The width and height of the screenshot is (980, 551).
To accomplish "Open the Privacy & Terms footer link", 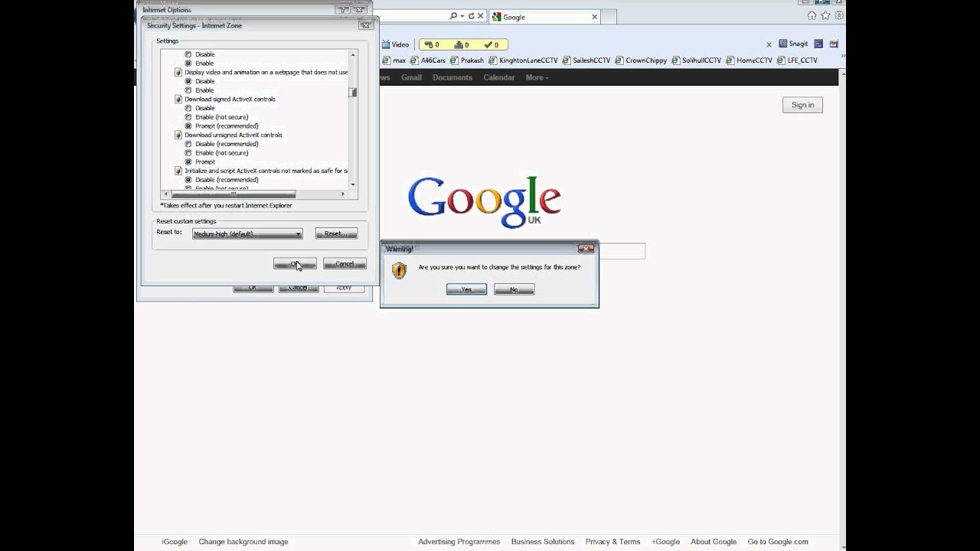I will point(612,542).
